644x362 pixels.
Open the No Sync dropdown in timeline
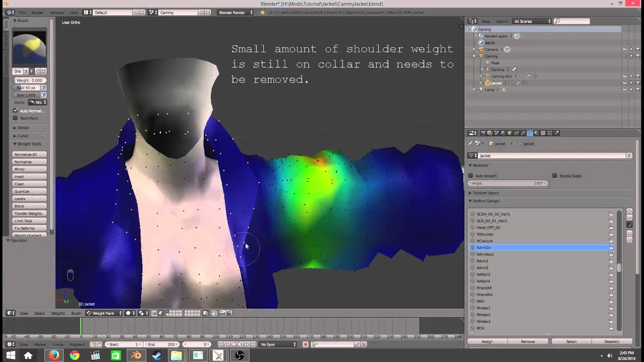278,344
